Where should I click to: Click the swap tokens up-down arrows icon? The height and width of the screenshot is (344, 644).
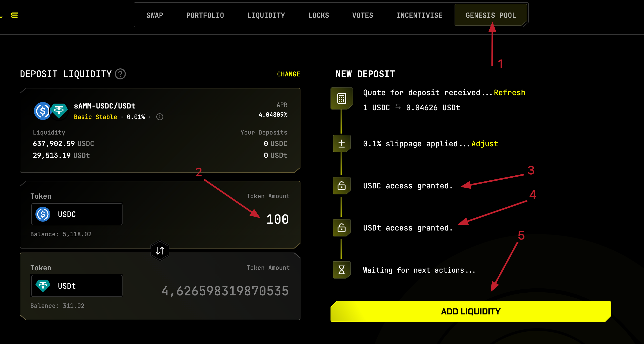(160, 250)
